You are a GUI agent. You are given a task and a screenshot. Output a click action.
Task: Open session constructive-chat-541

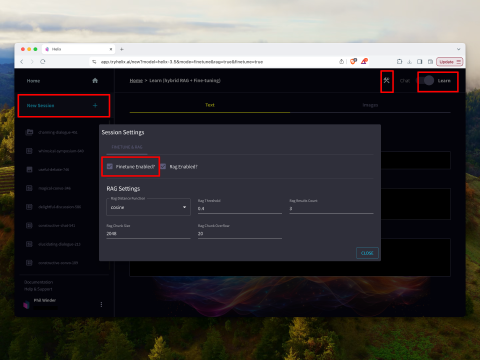57,226
